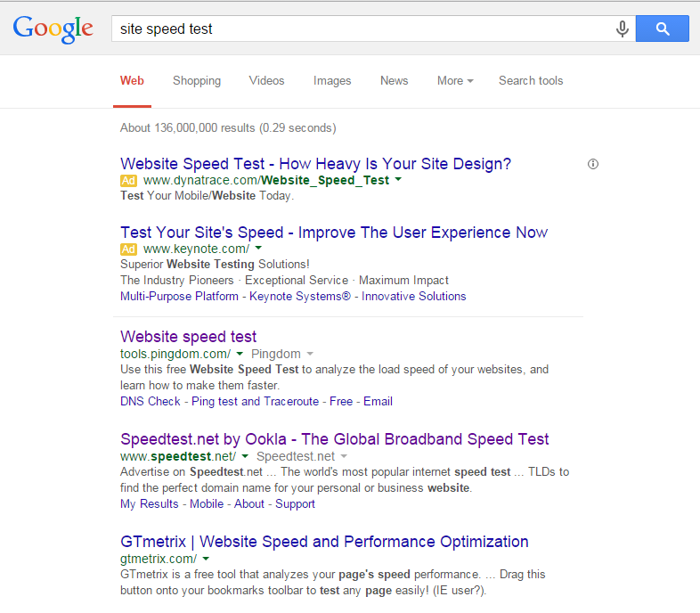The width and height of the screenshot is (700, 613).
Task: Expand the grey Speedtest.net dropdown arrow
Action: 344,456
